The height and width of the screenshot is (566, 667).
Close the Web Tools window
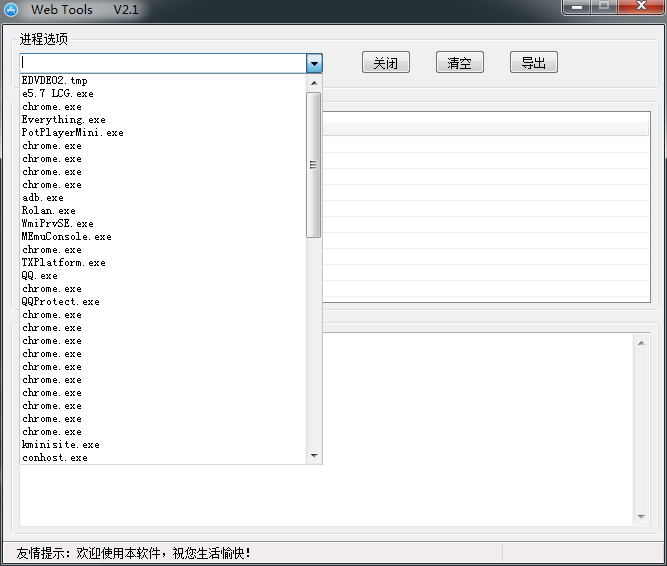click(641, 6)
